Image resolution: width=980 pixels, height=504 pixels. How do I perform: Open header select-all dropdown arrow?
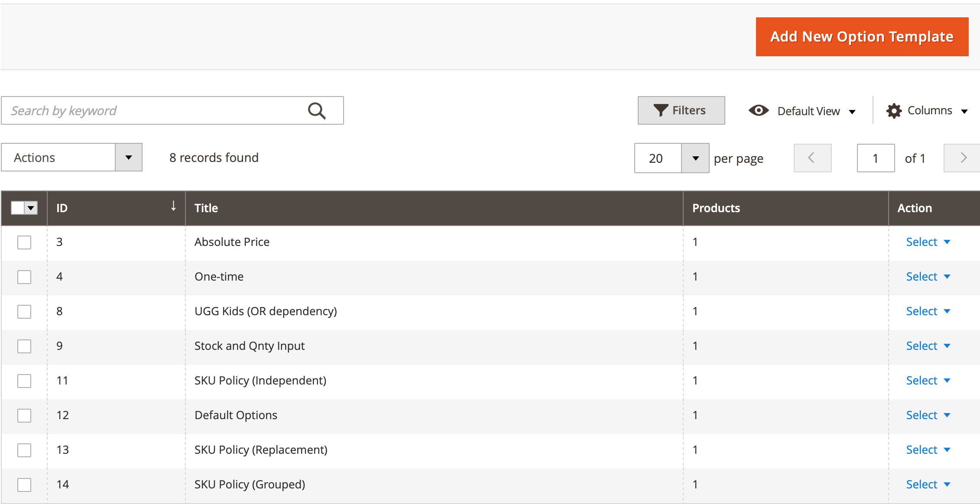tap(31, 208)
